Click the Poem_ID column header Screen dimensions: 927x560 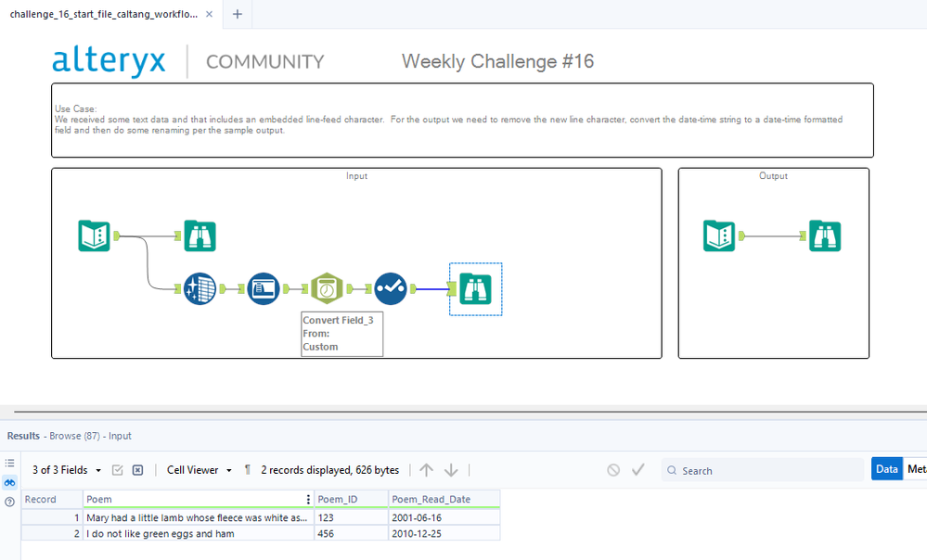coord(351,499)
